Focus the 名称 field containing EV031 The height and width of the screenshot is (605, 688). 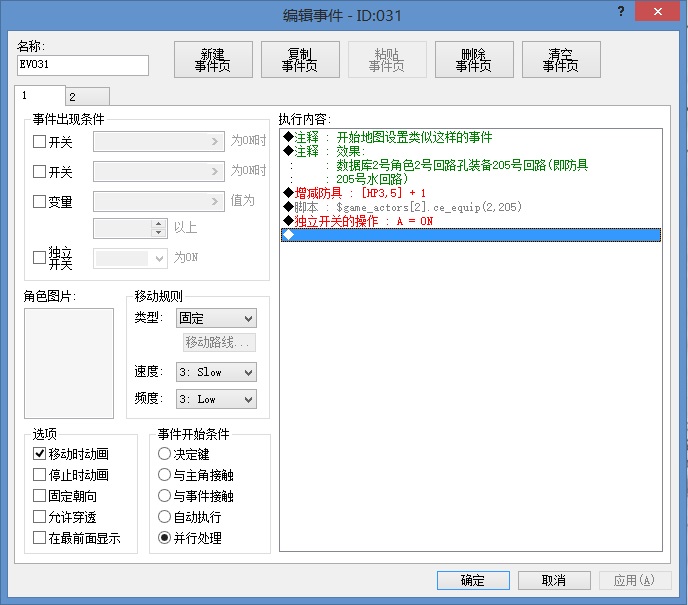(x=83, y=65)
